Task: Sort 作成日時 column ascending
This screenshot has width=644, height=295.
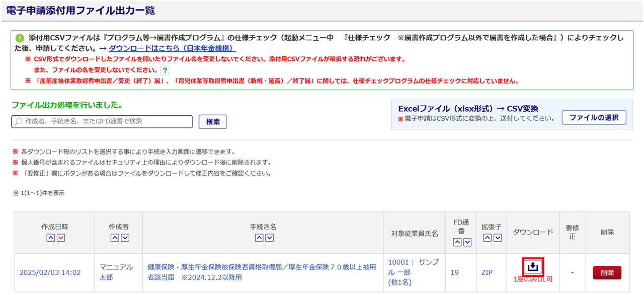Action: pyautogui.click(x=50, y=238)
